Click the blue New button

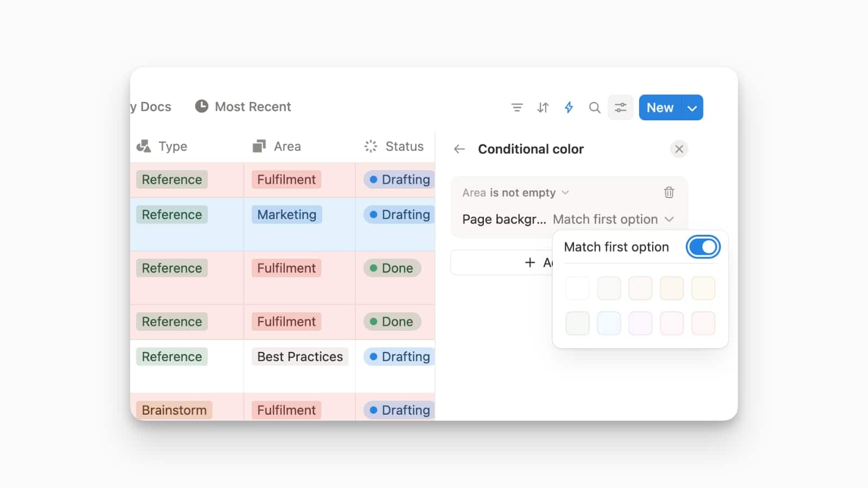(x=660, y=108)
